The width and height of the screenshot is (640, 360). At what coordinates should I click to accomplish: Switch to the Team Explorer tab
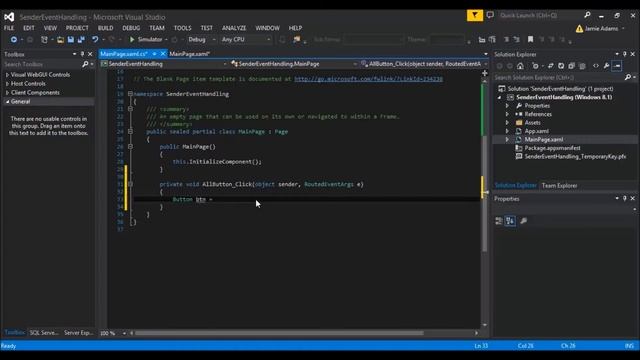(x=560, y=186)
